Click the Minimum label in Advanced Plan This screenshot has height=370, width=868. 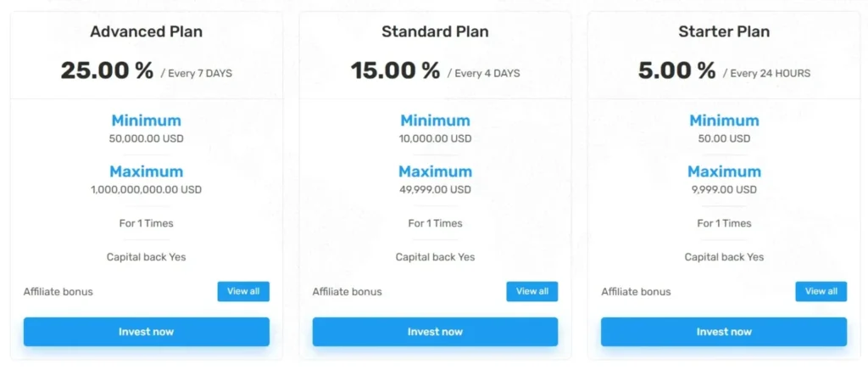tap(146, 121)
